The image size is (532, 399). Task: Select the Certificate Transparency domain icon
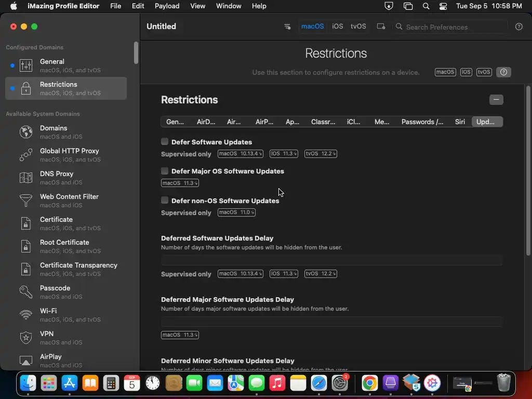(26, 269)
